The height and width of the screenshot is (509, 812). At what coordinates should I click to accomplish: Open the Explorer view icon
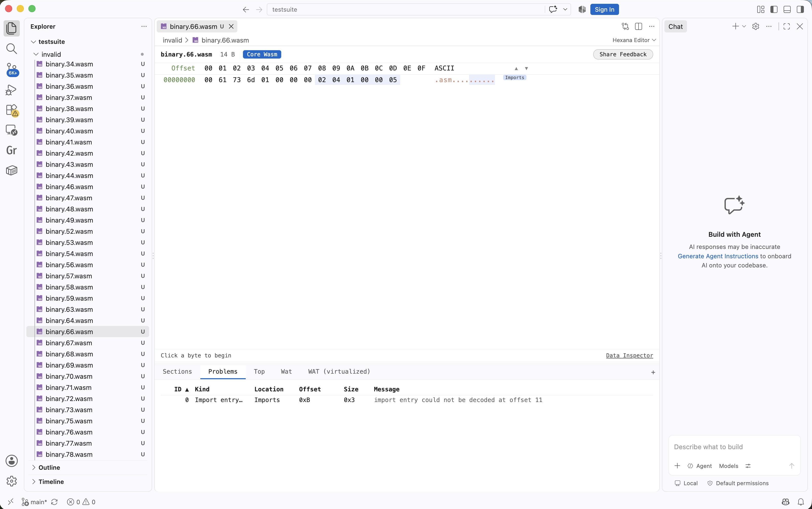click(x=11, y=28)
